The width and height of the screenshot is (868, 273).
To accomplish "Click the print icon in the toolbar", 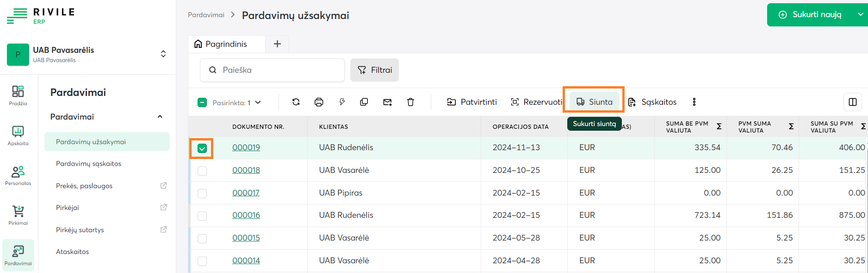I will click(x=319, y=102).
